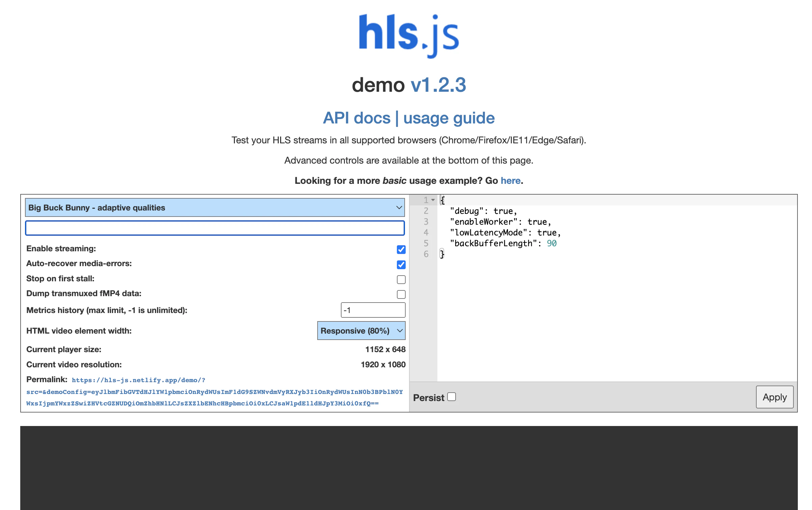812x510 pixels.
Task: Collapse the JSON fold arrow on line 1
Action: [433, 200]
